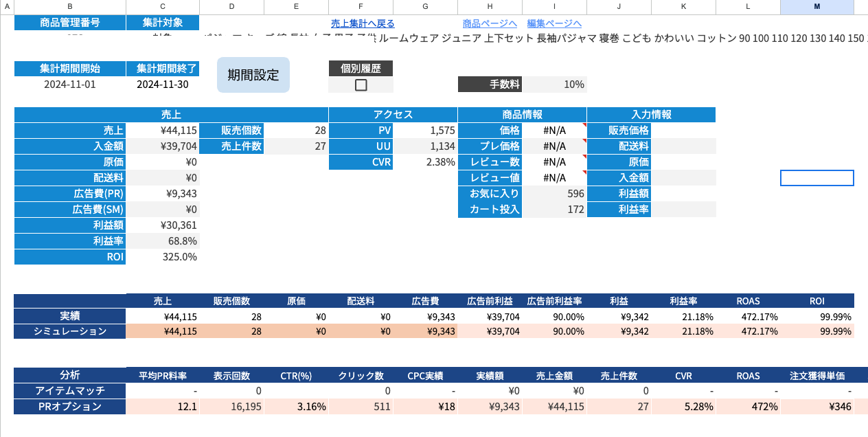This screenshot has width=868, height=437.
Task: Select the 注文獲得単価 value ¥346
Action: pyautogui.click(x=817, y=407)
